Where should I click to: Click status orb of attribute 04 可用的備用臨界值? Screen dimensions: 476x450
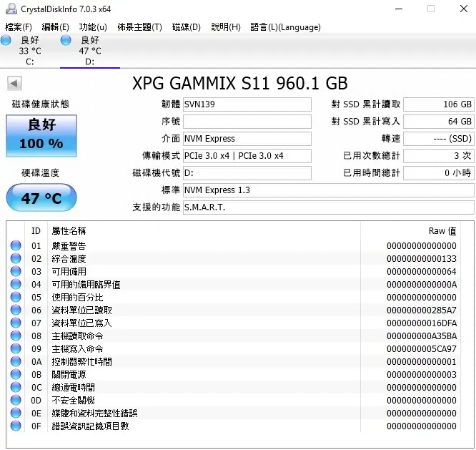[x=16, y=284]
